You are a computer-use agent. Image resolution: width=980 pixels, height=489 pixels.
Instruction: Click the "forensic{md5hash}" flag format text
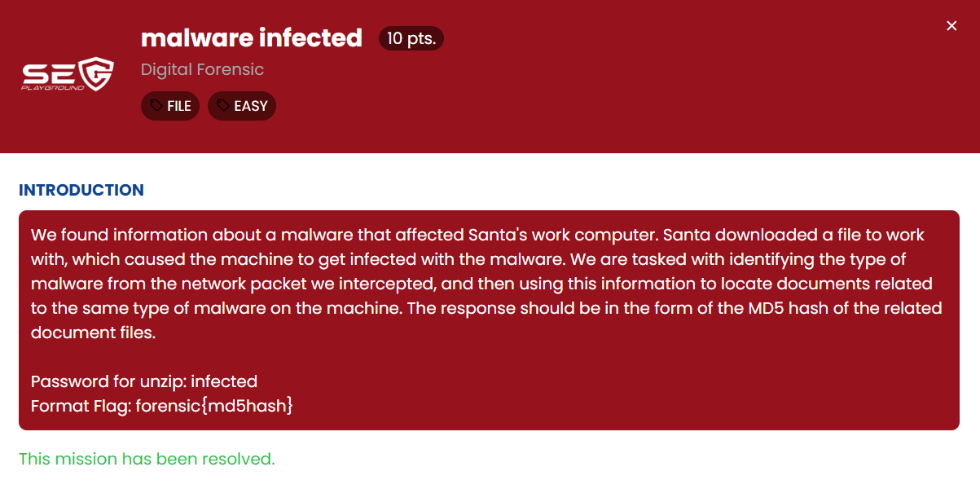click(212, 406)
